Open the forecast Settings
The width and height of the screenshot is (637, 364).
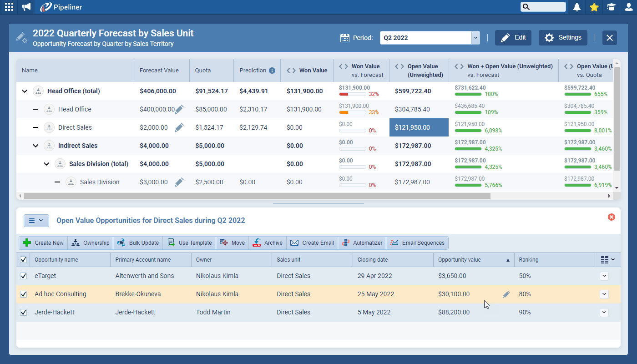[563, 38]
